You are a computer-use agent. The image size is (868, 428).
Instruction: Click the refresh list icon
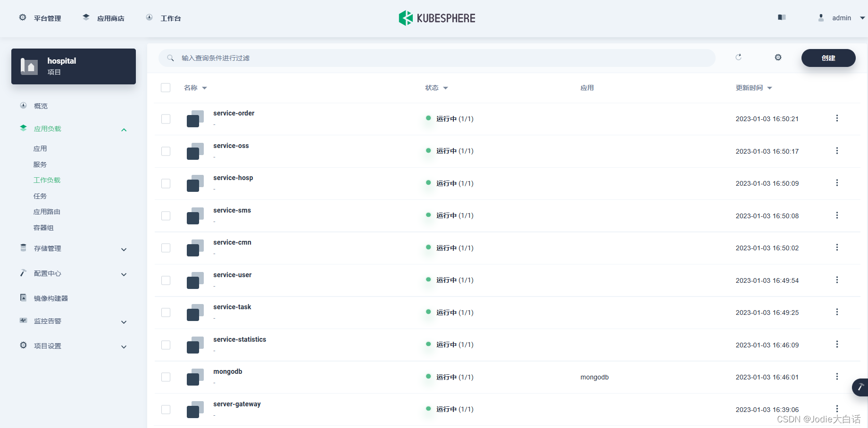click(738, 57)
